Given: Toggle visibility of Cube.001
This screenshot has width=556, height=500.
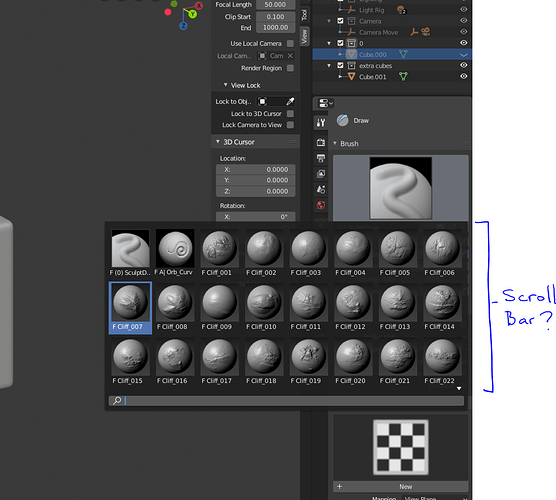Looking at the screenshot, I should (463, 76).
